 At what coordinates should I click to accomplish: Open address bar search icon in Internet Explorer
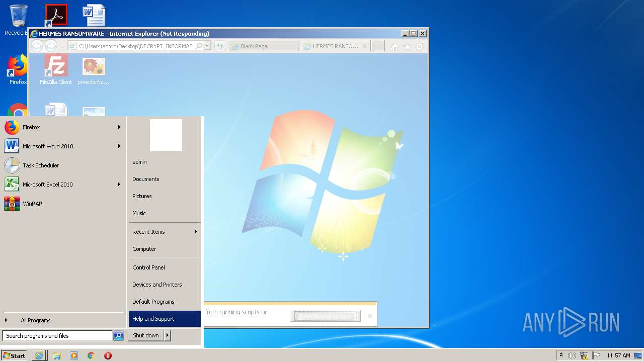199,46
